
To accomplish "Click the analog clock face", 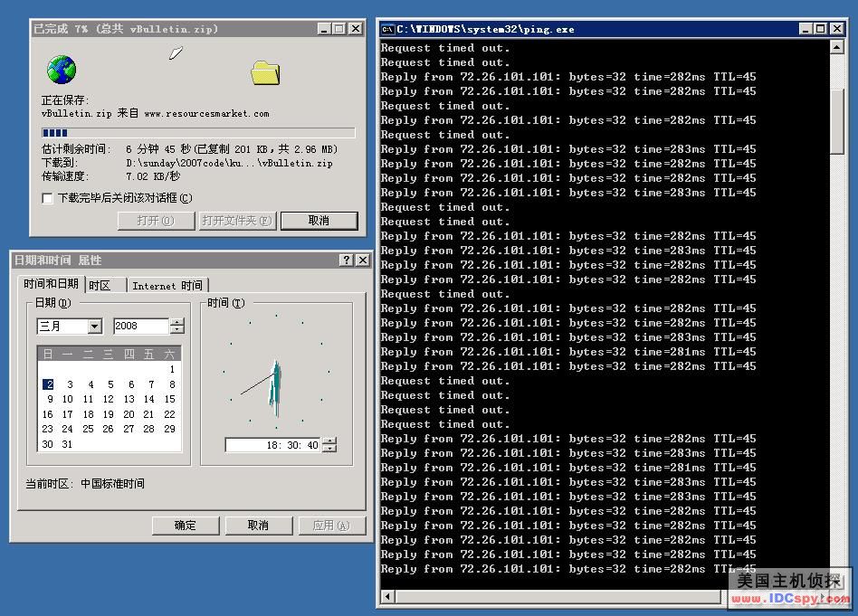I will pos(276,372).
